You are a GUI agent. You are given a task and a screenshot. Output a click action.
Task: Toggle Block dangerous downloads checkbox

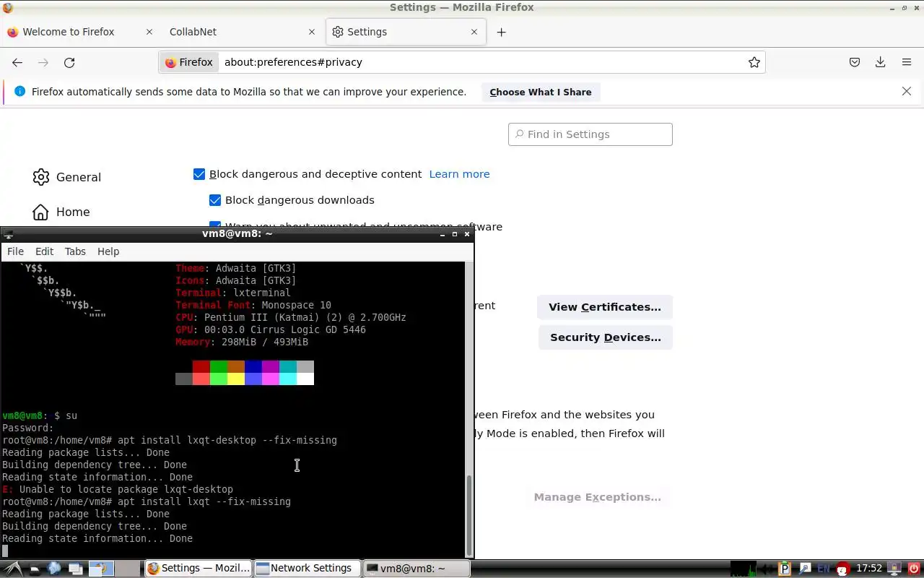215,200
